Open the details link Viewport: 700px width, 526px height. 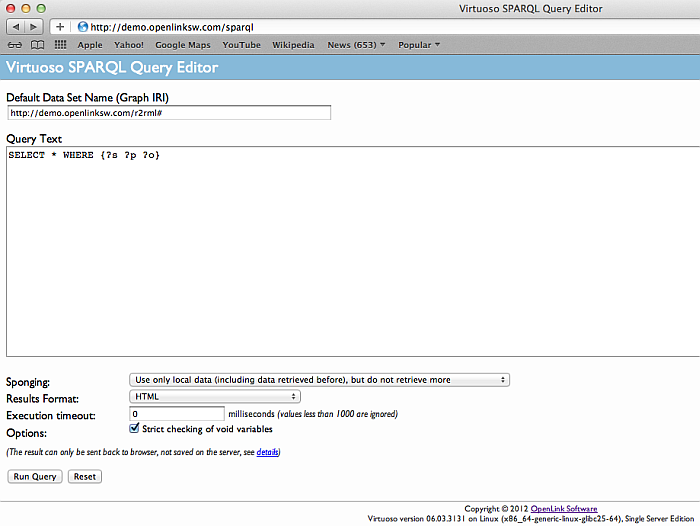coord(267,452)
